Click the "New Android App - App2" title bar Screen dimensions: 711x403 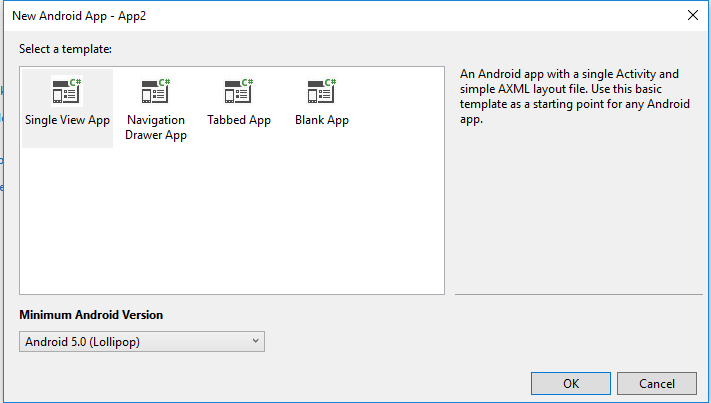click(300, 15)
